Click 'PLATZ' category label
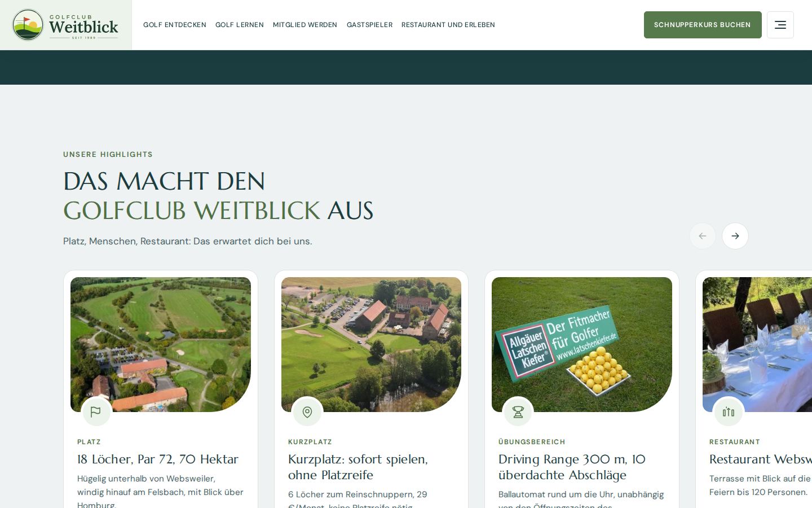Image resolution: width=812 pixels, height=508 pixels. point(89,442)
